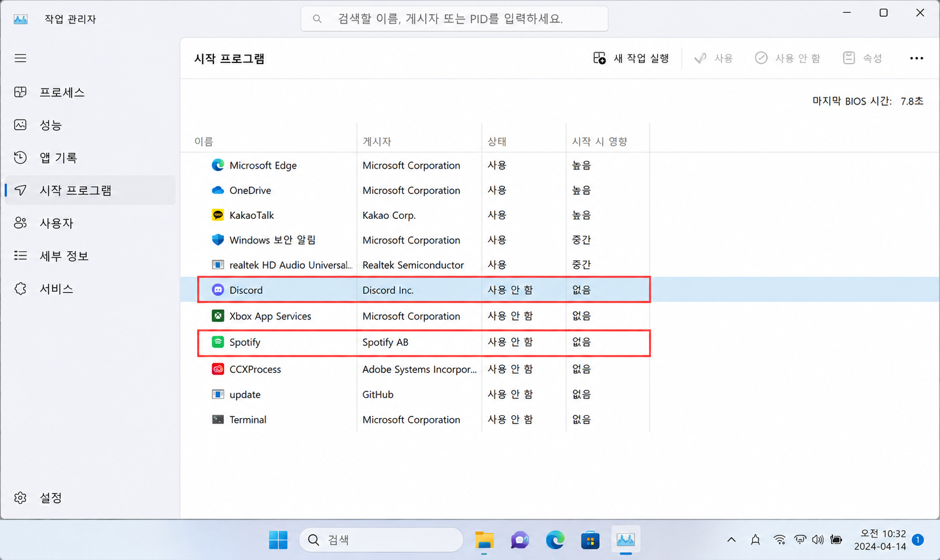Click the Discord app icon

pyautogui.click(x=218, y=290)
